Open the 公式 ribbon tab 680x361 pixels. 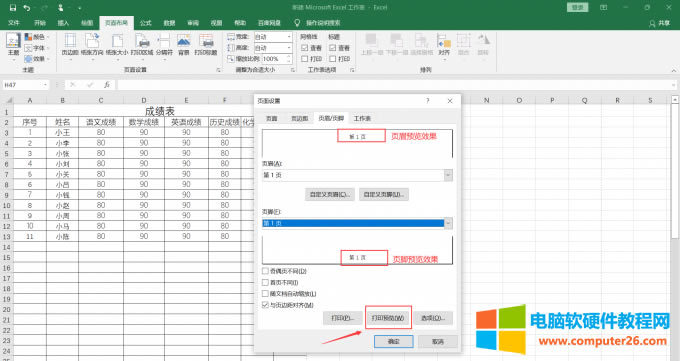[x=145, y=23]
